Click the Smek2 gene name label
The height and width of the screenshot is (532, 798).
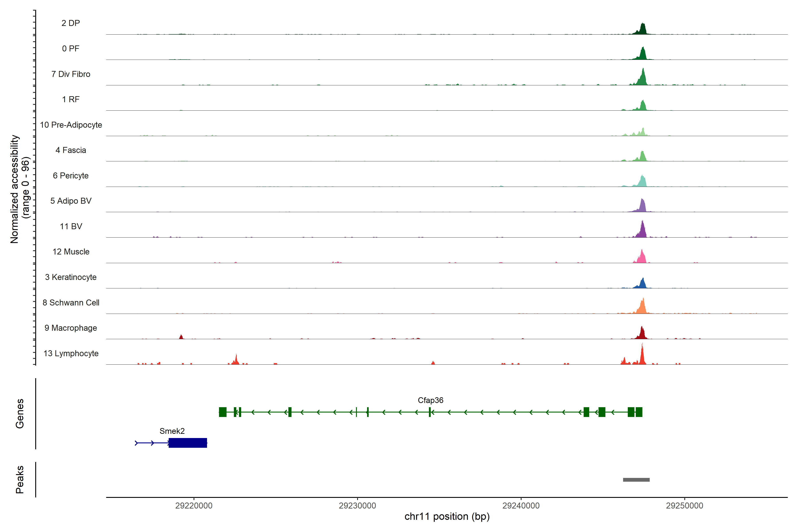point(172,431)
